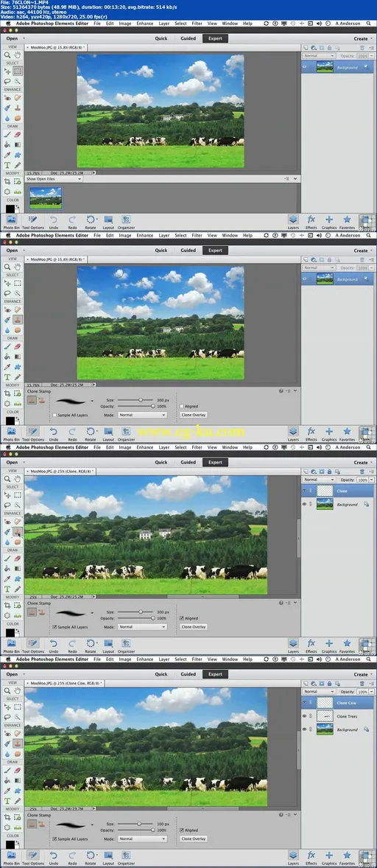Open the Filter menu in the bottom frame
Screen dimensions: 377x868
[197, 659]
